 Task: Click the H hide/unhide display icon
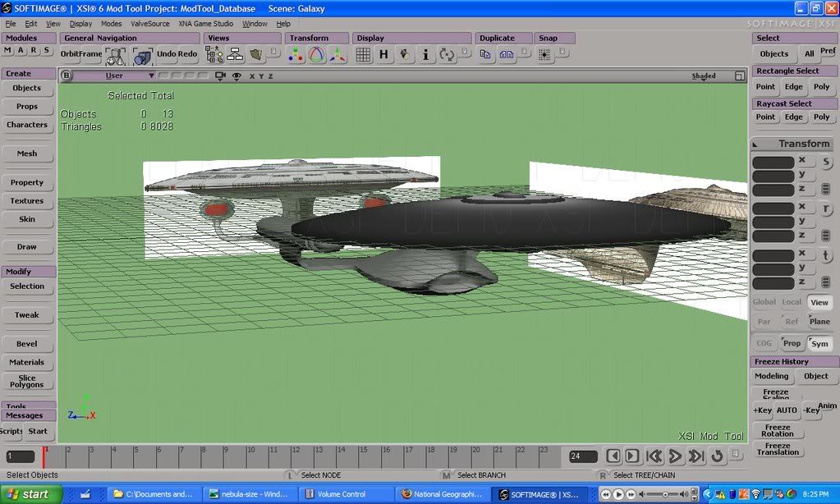(383, 55)
